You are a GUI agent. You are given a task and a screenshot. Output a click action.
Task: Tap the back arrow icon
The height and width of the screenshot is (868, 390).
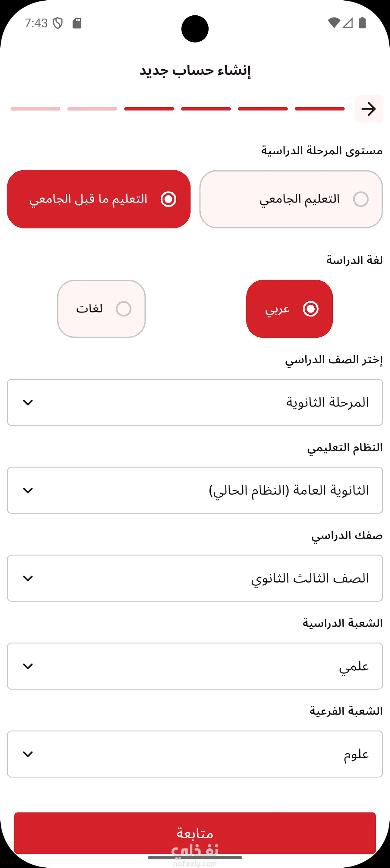(369, 109)
